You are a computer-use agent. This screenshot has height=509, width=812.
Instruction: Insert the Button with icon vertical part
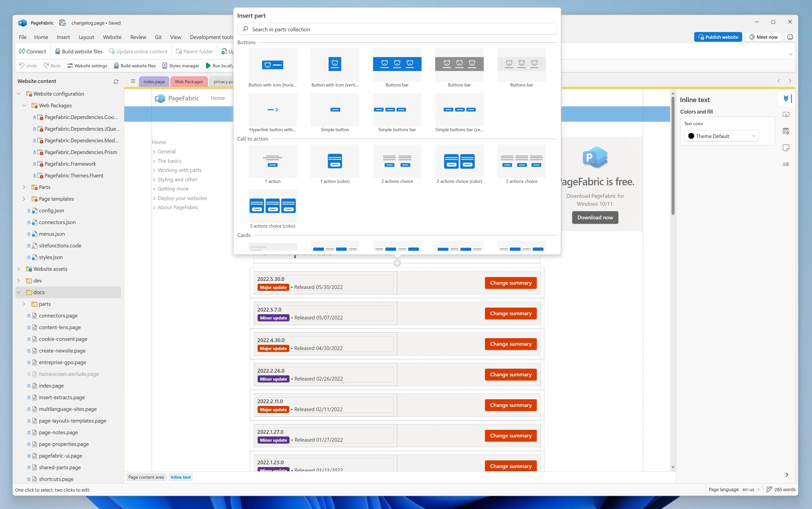335,68
